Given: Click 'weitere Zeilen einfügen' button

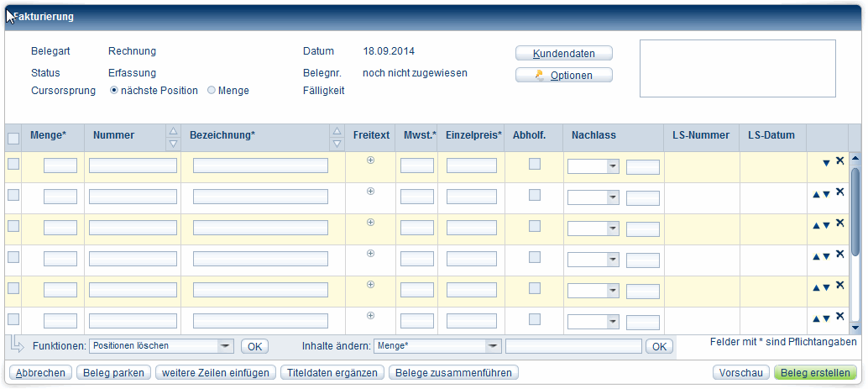Looking at the screenshot, I should 215,372.
